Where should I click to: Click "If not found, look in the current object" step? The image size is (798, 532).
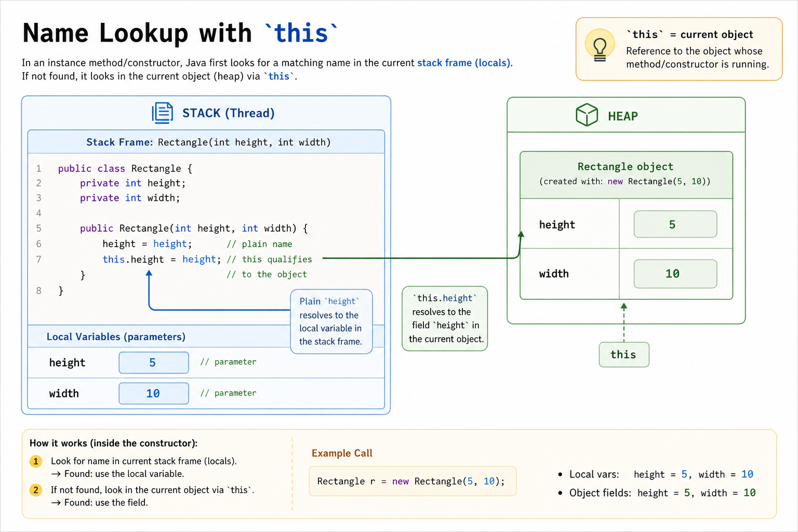pyautogui.click(x=153, y=490)
